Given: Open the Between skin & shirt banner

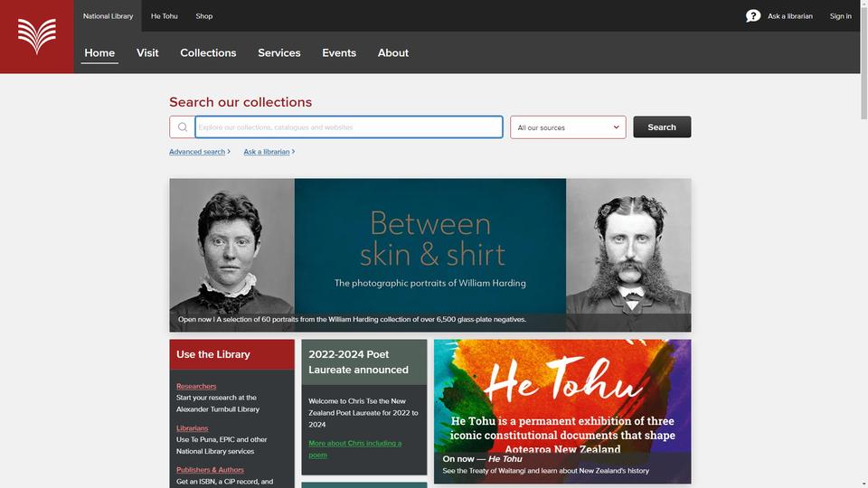Looking at the screenshot, I should [x=430, y=255].
